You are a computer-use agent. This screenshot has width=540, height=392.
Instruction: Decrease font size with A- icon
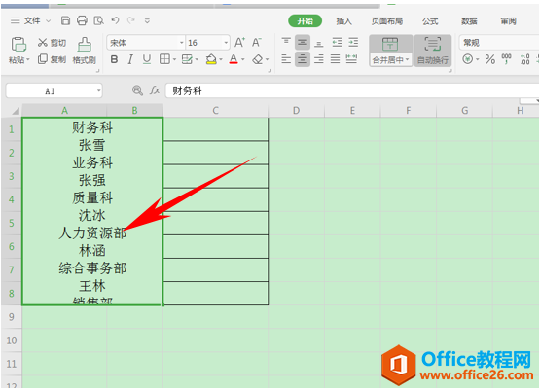[257, 43]
